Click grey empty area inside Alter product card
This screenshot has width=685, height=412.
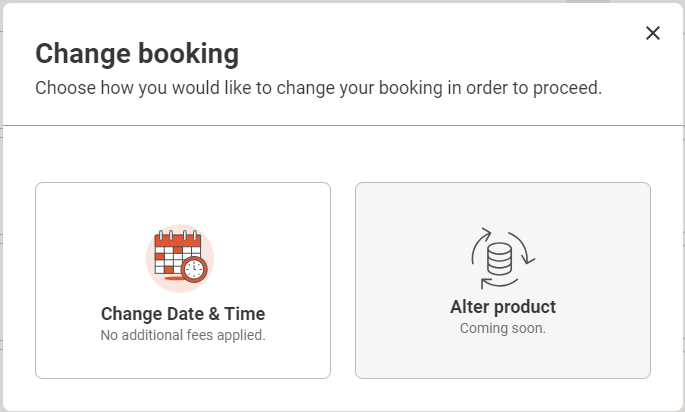click(503, 357)
